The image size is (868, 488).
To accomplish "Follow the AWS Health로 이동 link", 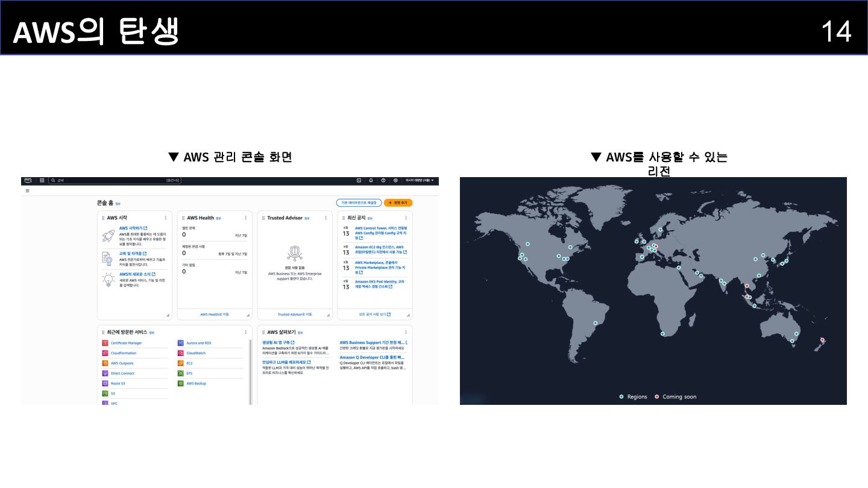I will coord(215,314).
